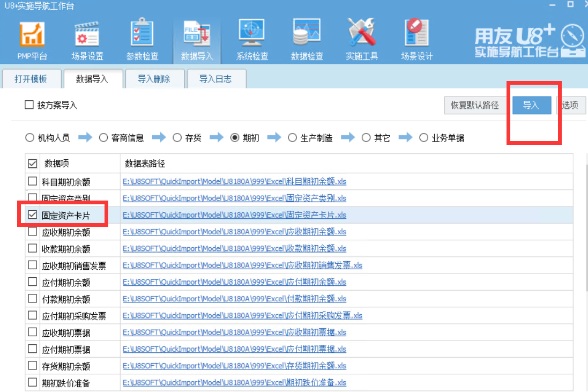Open the 科目期初余额.xls file path link
Viewport: 588px width, 392px height.
pos(234,181)
